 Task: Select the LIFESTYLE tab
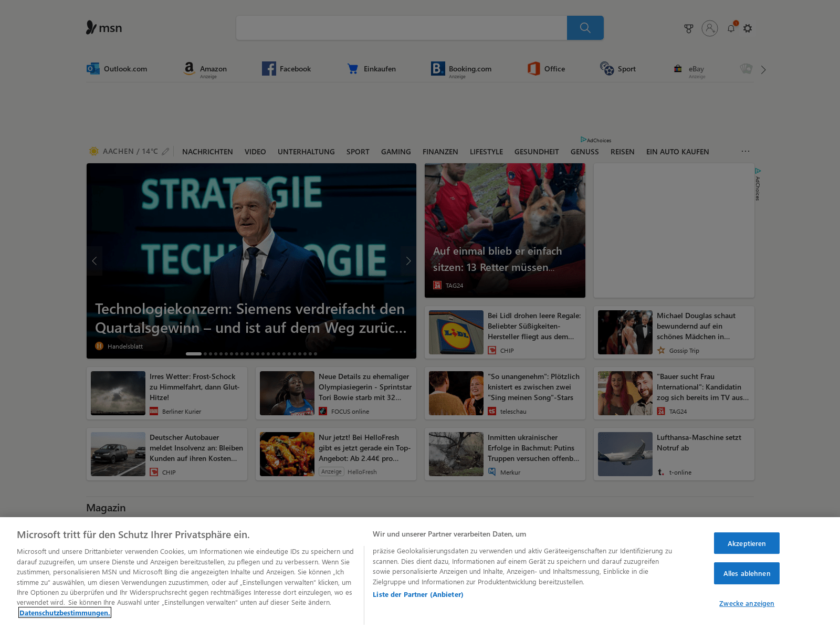click(486, 152)
